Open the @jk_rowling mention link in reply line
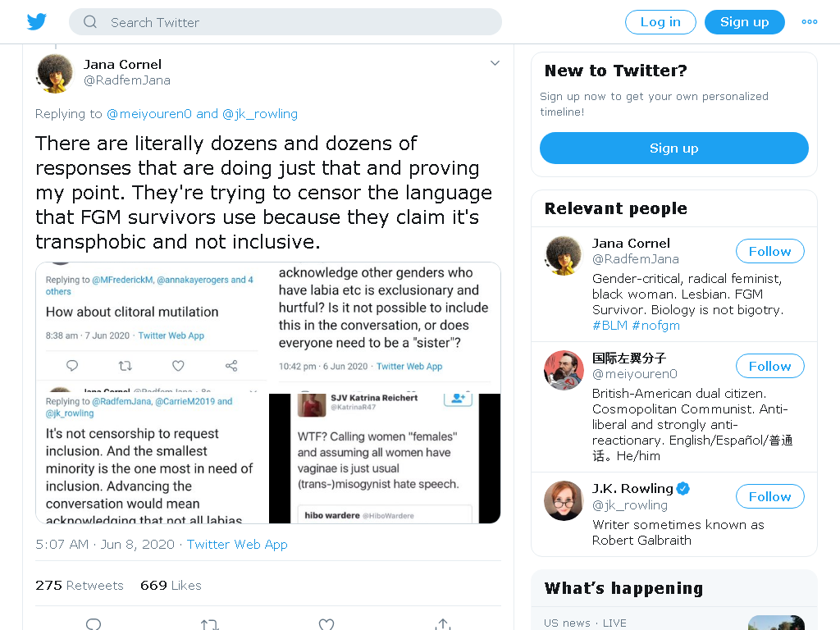This screenshot has height=630, width=840. coord(260,114)
